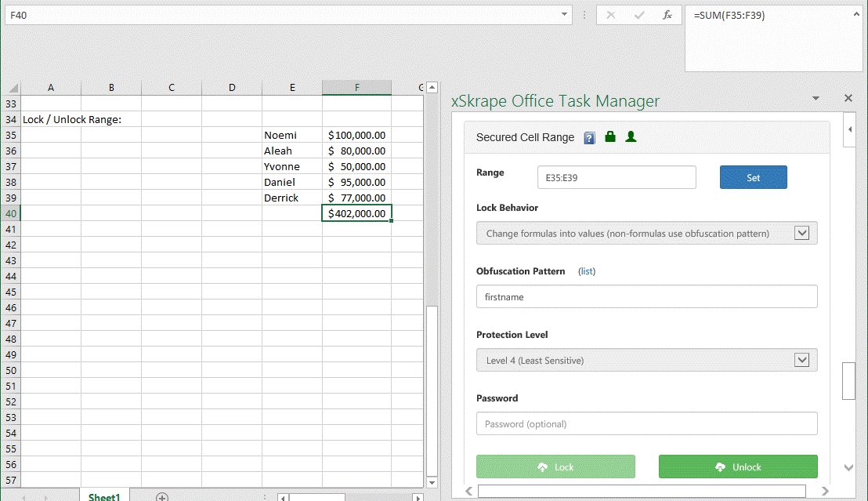The width and height of the screenshot is (868, 501).
Task: Select the cell showing $100,000.00
Action: tap(356, 135)
